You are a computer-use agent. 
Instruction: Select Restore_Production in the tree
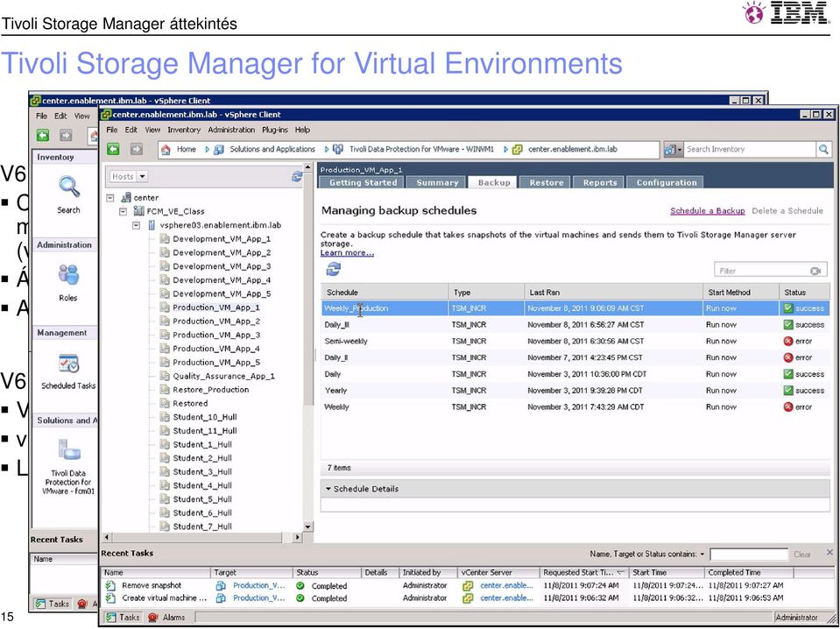(x=210, y=390)
